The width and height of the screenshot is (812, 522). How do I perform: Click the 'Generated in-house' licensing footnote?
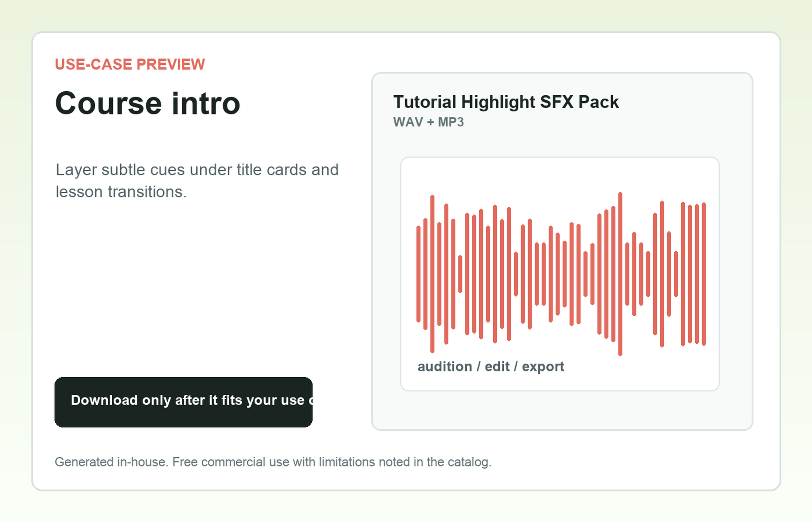point(273,462)
